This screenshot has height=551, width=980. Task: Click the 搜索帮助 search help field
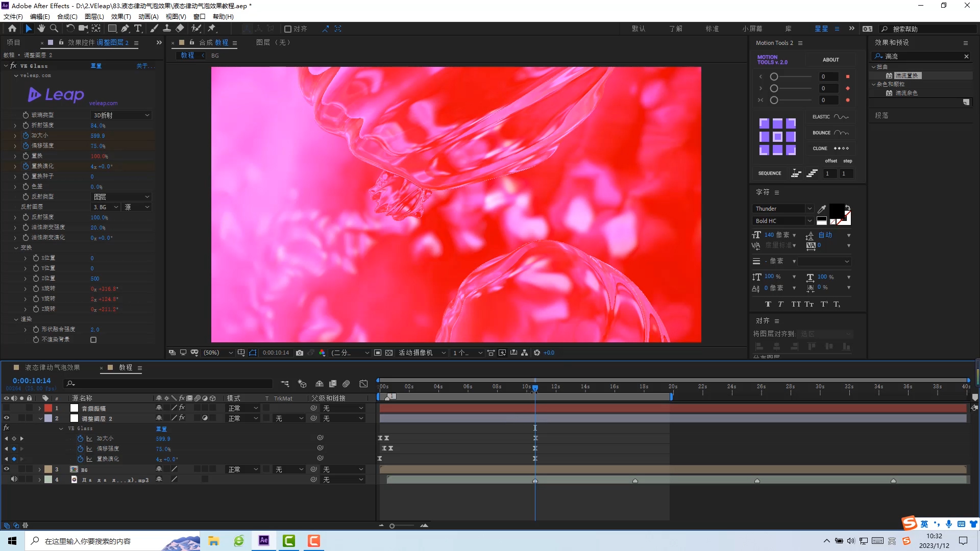pyautogui.click(x=929, y=29)
